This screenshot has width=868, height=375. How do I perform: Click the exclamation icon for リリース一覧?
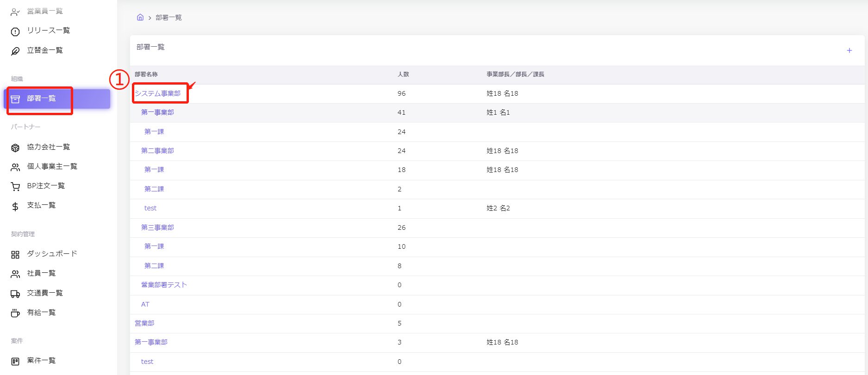15,31
